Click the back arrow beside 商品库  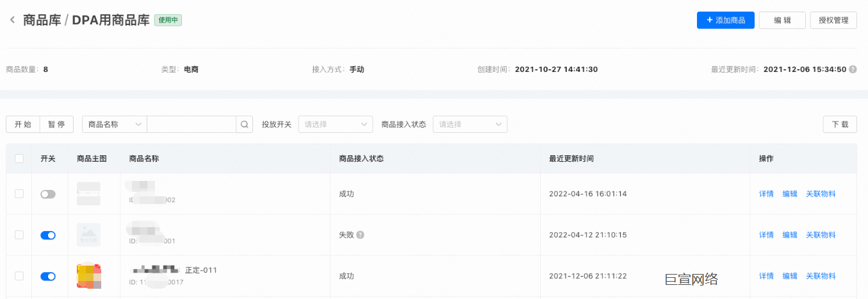tap(12, 20)
